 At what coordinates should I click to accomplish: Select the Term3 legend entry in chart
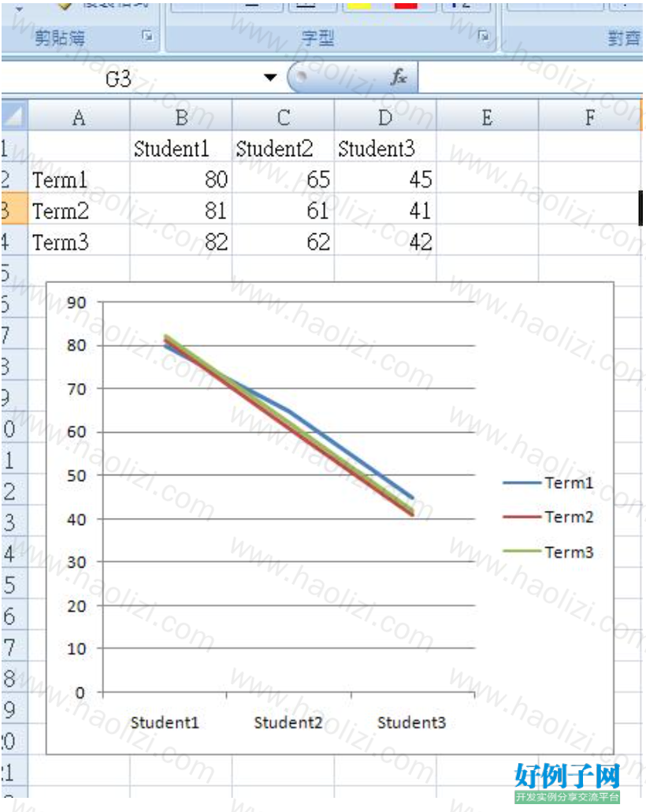click(548, 552)
